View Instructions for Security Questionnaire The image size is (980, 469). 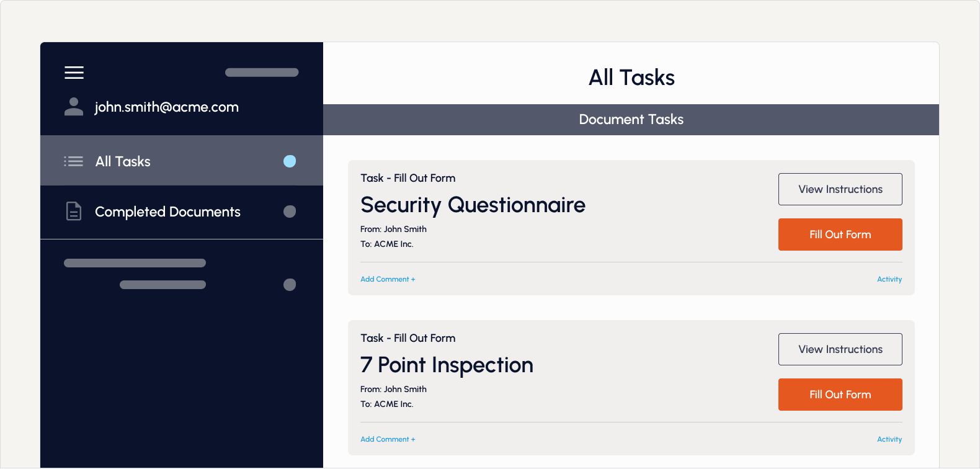tap(840, 189)
